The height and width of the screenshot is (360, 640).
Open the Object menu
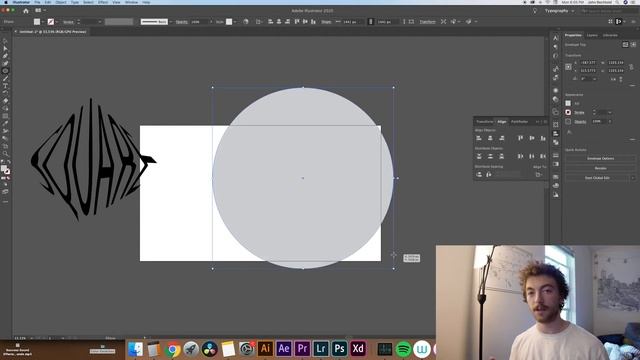(61, 2)
